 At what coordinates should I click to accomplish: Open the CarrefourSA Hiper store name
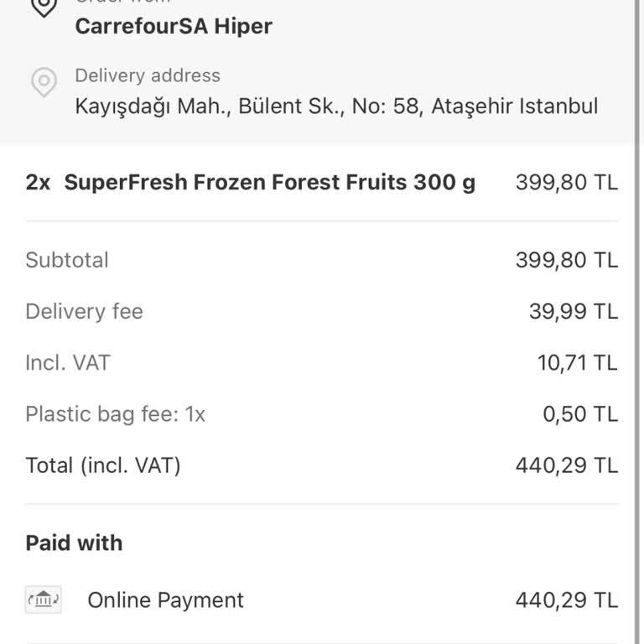click(174, 26)
